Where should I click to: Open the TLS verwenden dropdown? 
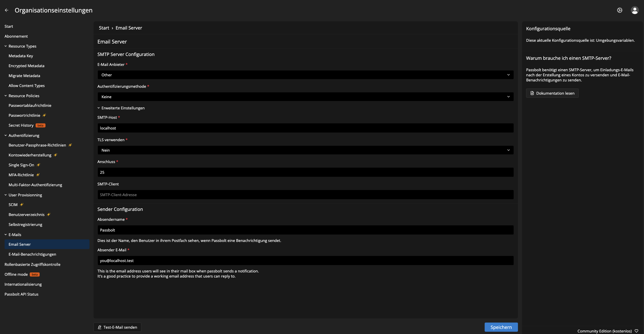[305, 150]
